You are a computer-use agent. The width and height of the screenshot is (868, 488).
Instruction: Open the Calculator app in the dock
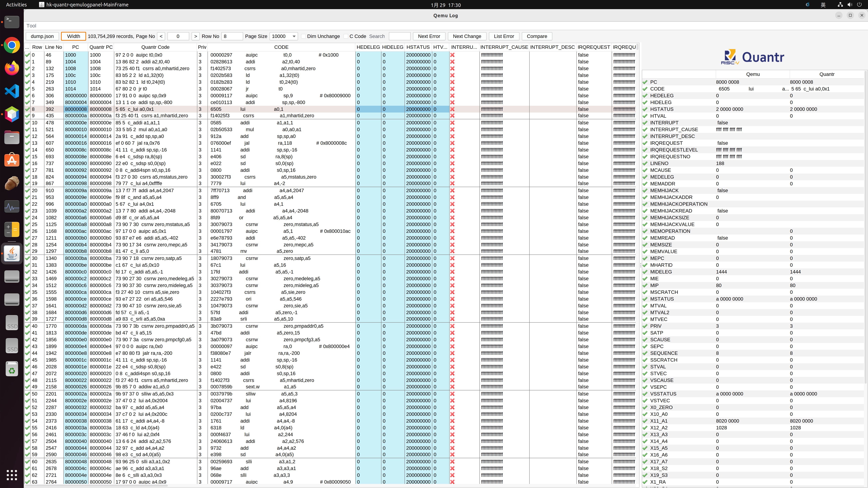click(x=12, y=229)
